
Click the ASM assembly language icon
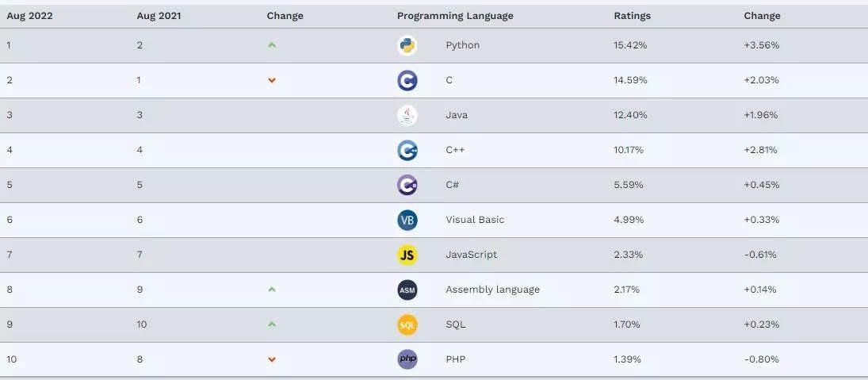(407, 290)
